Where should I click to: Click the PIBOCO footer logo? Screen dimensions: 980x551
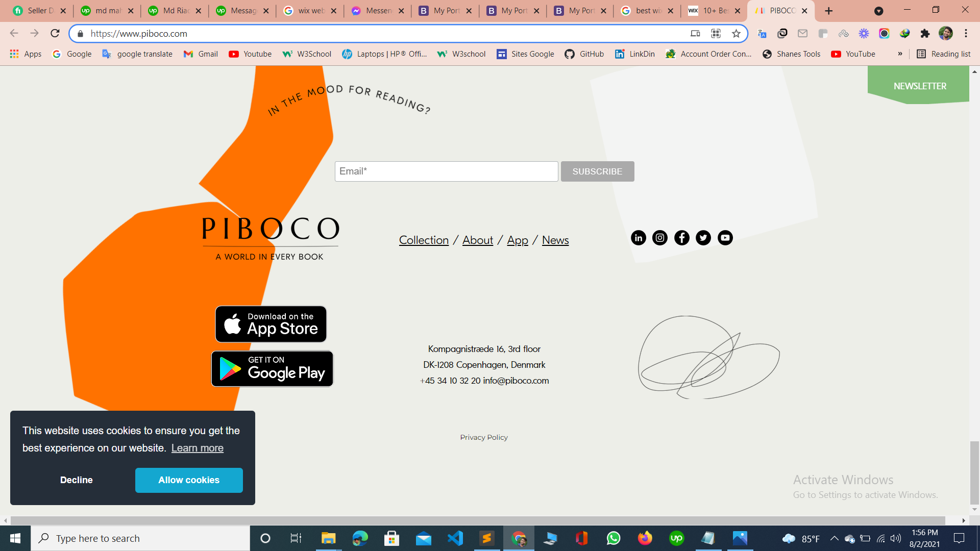tap(271, 239)
